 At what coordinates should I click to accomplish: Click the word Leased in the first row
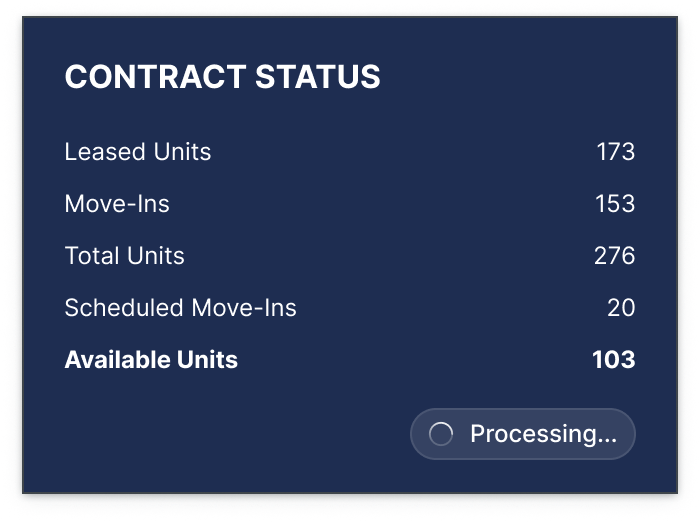98,152
